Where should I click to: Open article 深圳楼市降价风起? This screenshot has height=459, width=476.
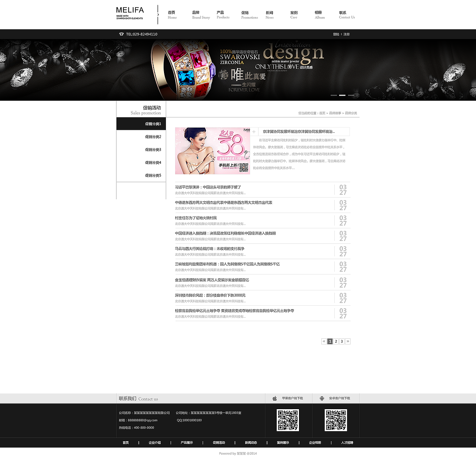[x=210, y=295]
